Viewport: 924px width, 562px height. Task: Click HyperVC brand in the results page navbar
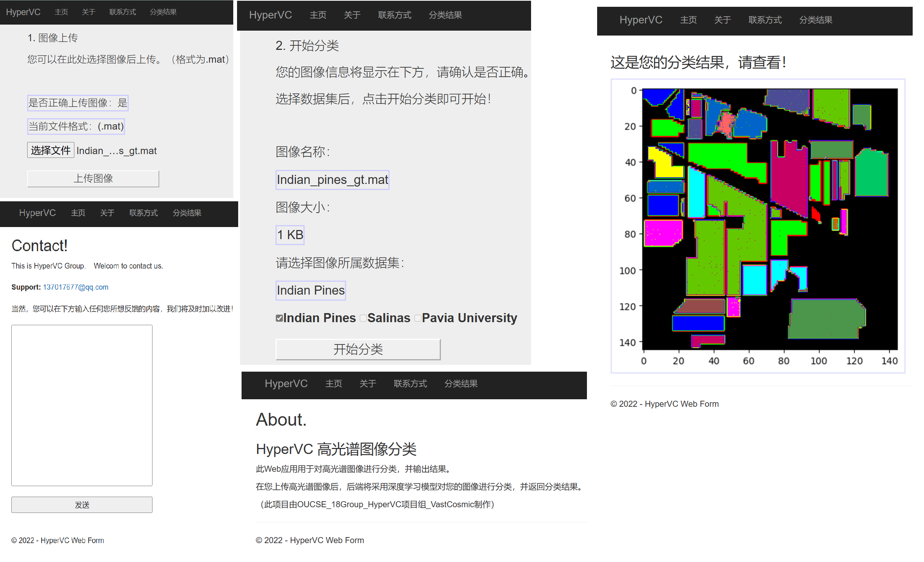pos(641,20)
